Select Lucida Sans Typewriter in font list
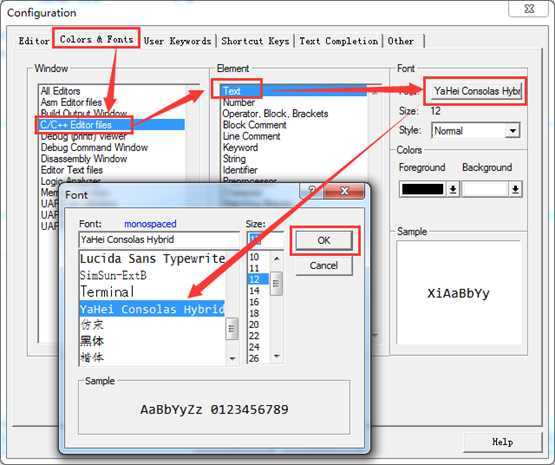The image size is (555, 465). click(x=153, y=259)
